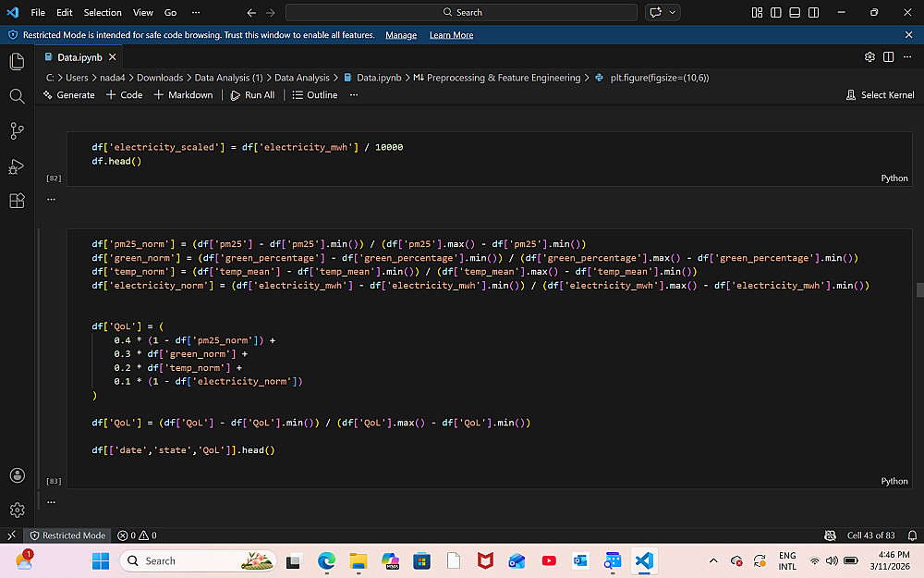Toggle the primary side bar layout button

pyautogui.click(x=776, y=12)
